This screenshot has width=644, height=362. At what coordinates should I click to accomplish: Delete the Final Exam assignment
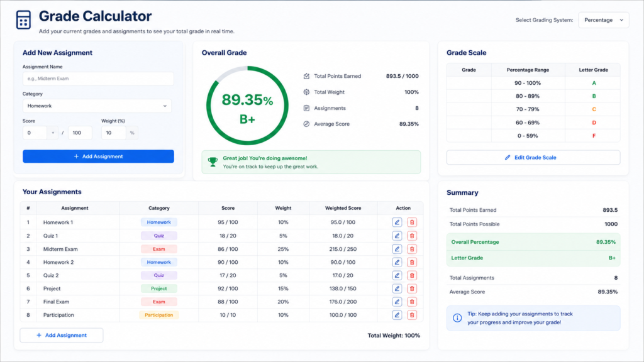pyautogui.click(x=411, y=302)
